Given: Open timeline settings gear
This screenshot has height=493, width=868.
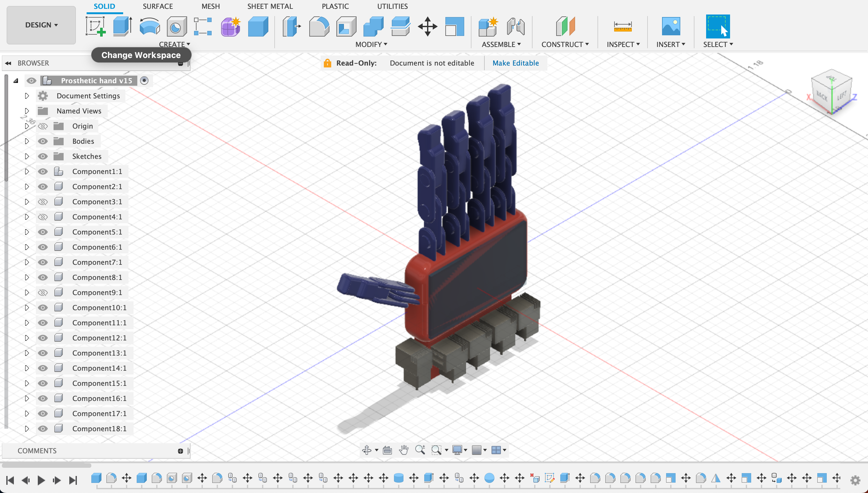Looking at the screenshot, I should point(855,480).
